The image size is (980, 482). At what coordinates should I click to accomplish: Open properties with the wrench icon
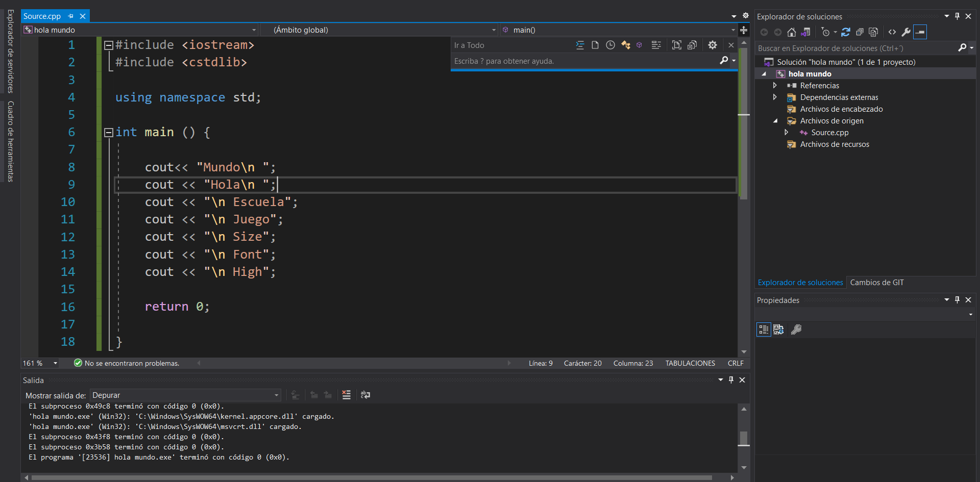pyautogui.click(x=906, y=32)
